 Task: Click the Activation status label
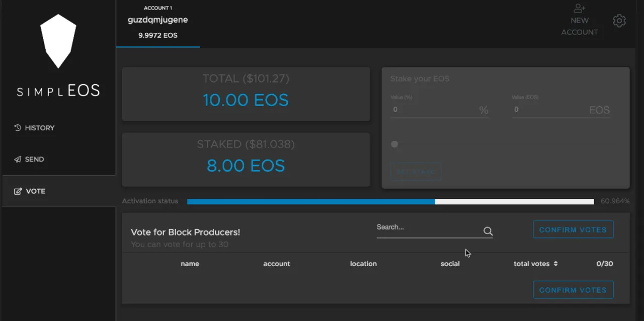pos(150,201)
